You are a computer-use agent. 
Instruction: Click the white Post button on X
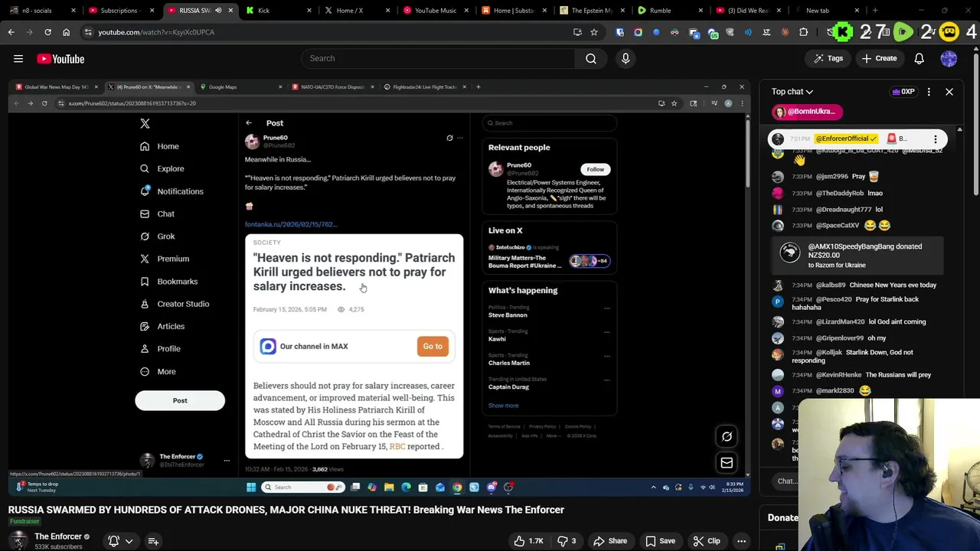pos(180,400)
